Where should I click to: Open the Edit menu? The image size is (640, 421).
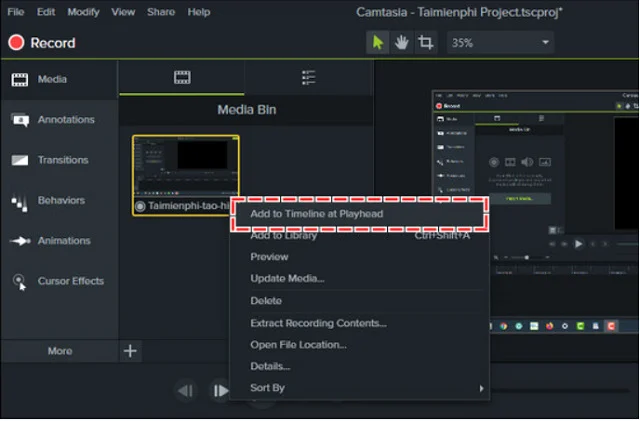[x=46, y=12]
